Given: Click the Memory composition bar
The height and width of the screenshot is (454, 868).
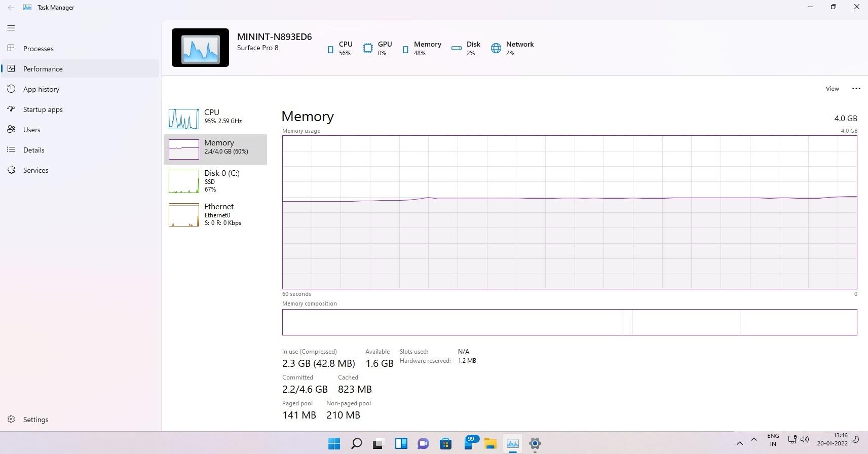Looking at the screenshot, I should 569,322.
